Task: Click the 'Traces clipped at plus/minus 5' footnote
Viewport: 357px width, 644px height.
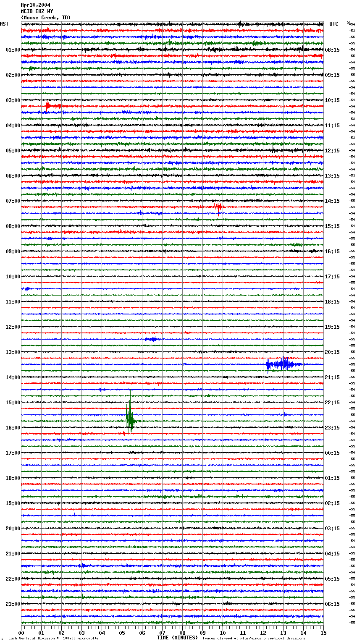Action: coord(254,638)
